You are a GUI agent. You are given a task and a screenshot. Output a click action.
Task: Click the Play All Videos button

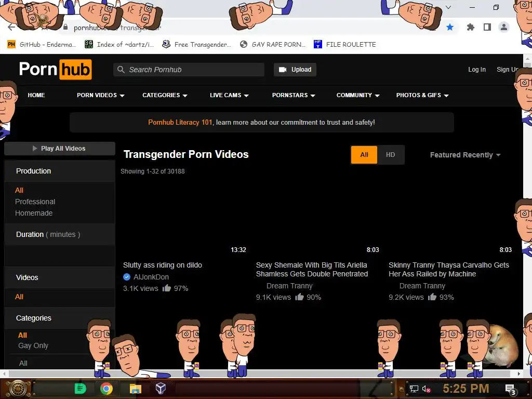coord(60,149)
